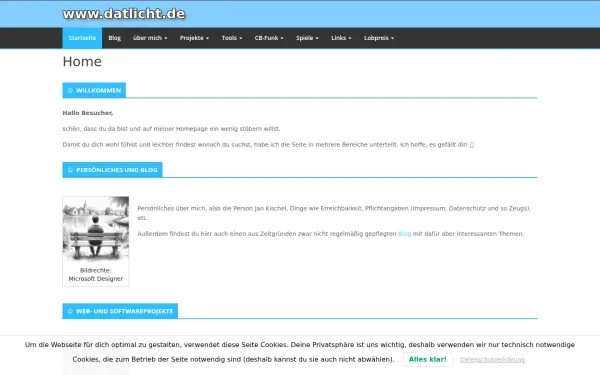This screenshot has width=600, height=375.
Task: Open the Datenschutzerklärung link
Action: tap(492, 359)
